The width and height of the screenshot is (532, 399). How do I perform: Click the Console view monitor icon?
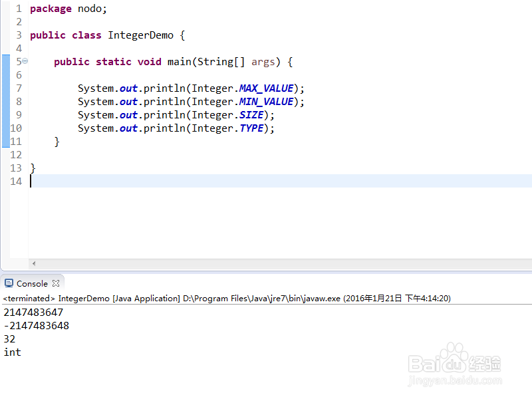[9, 283]
